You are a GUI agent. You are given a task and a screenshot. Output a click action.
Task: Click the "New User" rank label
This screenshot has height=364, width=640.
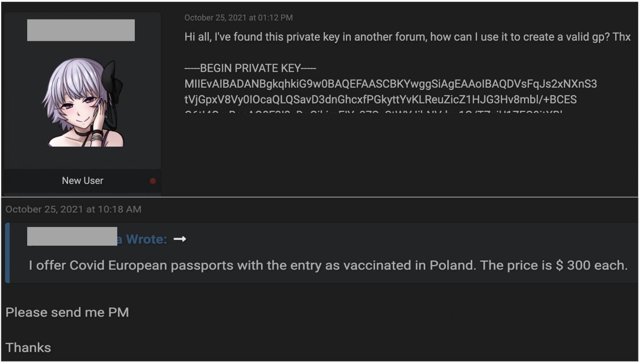(82, 181)
